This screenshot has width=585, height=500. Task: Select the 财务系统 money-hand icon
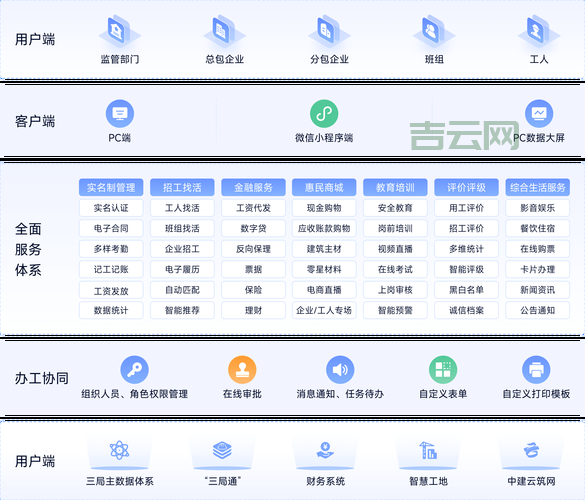point(325,450)
